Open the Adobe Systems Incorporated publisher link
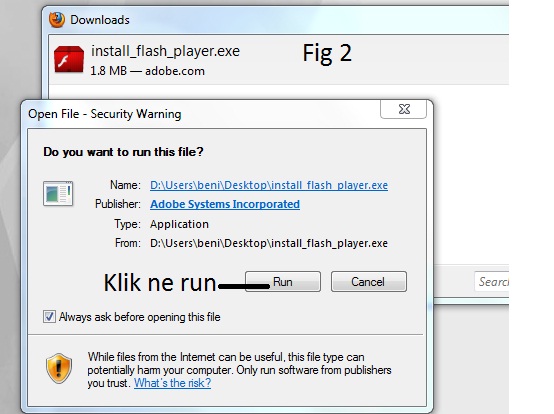The width and height of the screenshot is (554, 414). (x=225, y=204)
